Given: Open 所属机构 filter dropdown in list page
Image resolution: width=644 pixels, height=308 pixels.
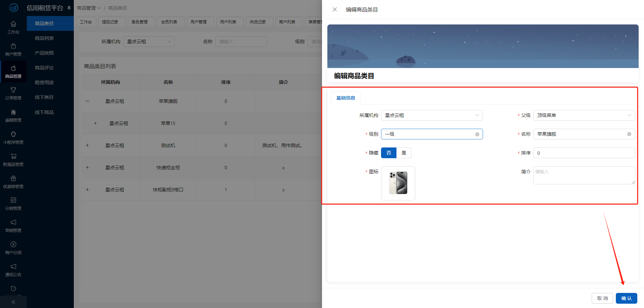Looking at the screenshot, I should pyautogui.click(x=149, y=42).
